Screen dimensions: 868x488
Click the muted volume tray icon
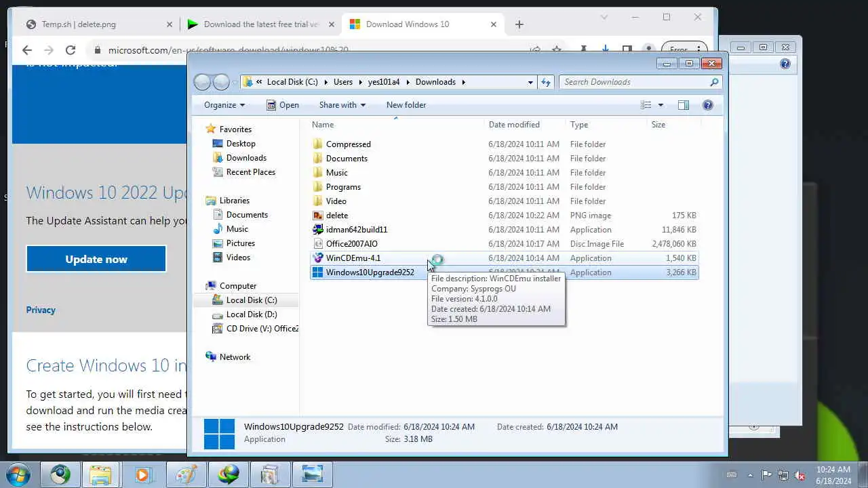(x=800, y=475)
